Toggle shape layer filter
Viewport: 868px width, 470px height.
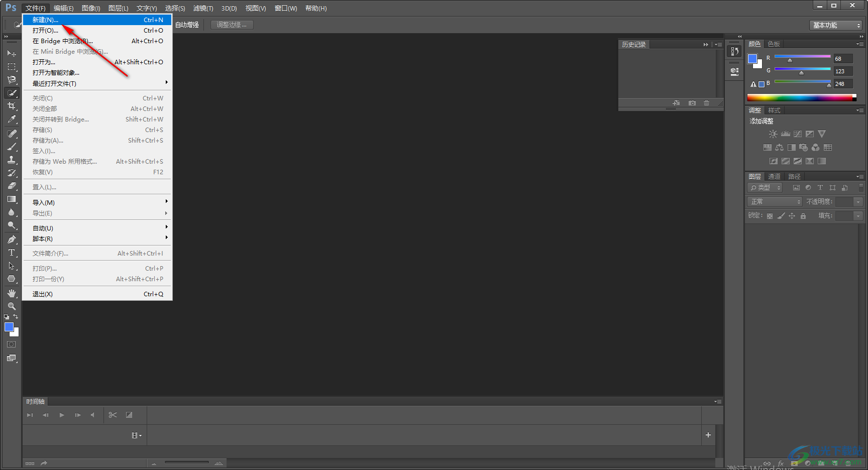coord(833,188)
